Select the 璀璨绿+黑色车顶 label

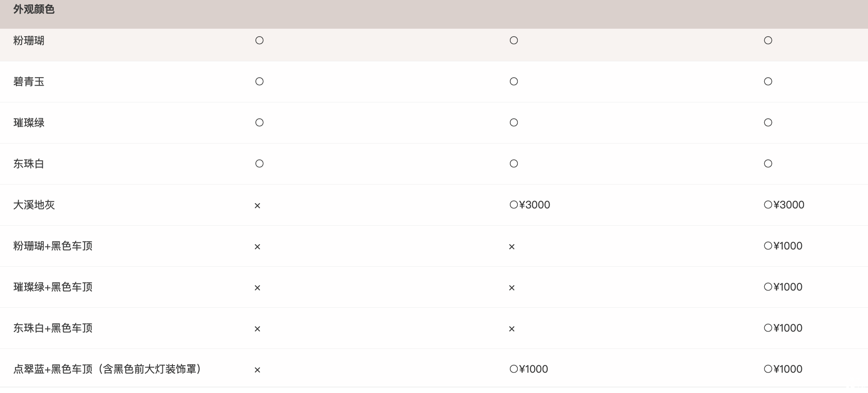point(53,287)
